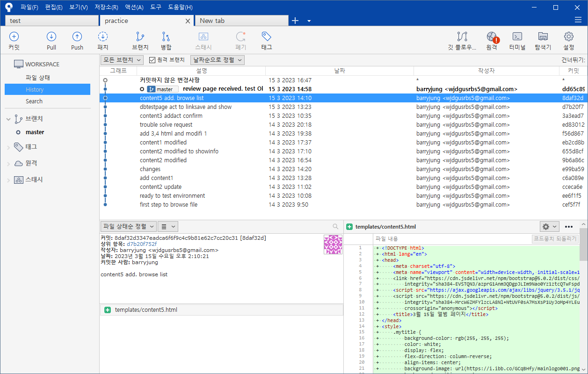This screenshot has height=374, width=588.
Task: Expand the Tags (태그) section
Action: (x=8, y=147)
